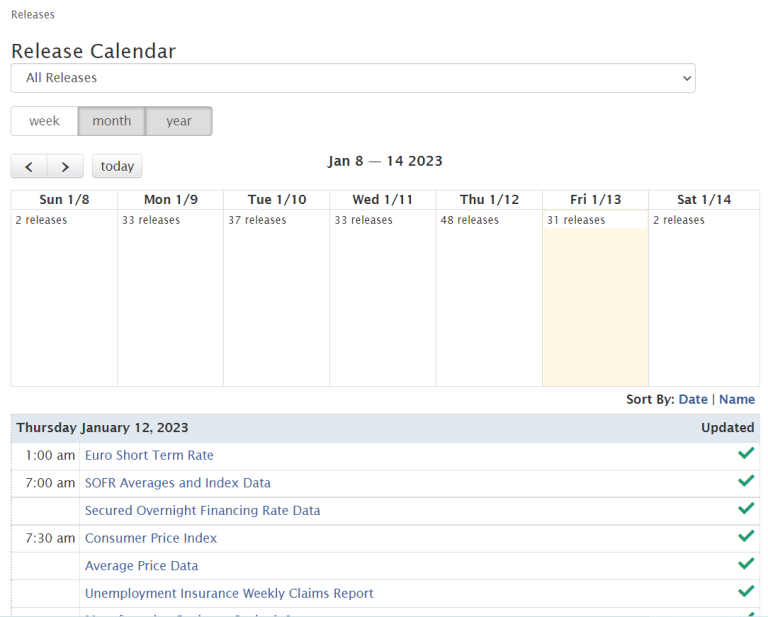This screenshot has width=768, height=617.
Task: Click checkmark for Unemployment Insurance Weekly Claims
Action: coord(745,592)
